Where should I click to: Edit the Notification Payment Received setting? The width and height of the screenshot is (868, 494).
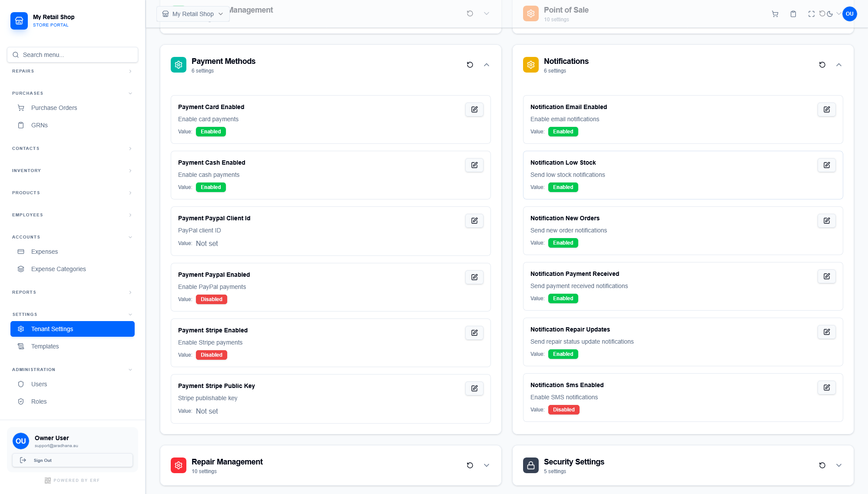pos(827,276)
